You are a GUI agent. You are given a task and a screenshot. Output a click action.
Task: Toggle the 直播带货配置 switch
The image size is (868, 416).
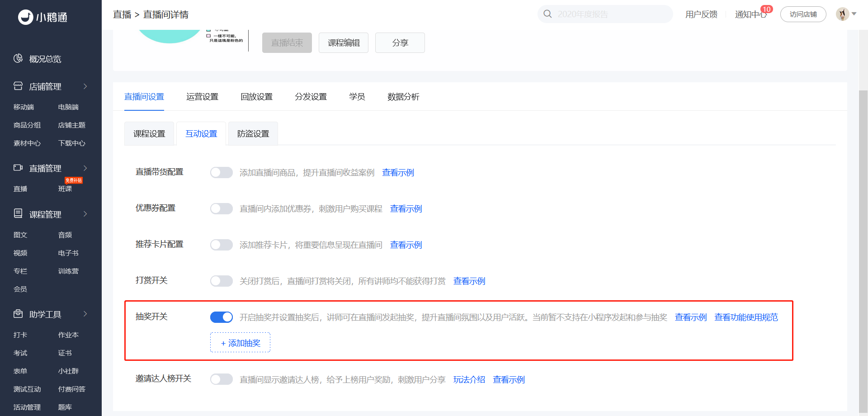[222, 172]
